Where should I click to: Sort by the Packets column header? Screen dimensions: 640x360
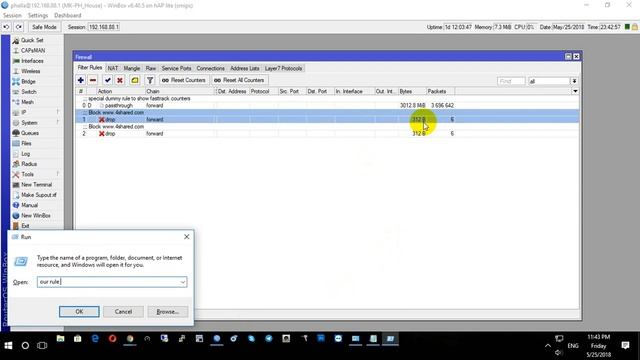pyautogui.click(x=440, y=91)
